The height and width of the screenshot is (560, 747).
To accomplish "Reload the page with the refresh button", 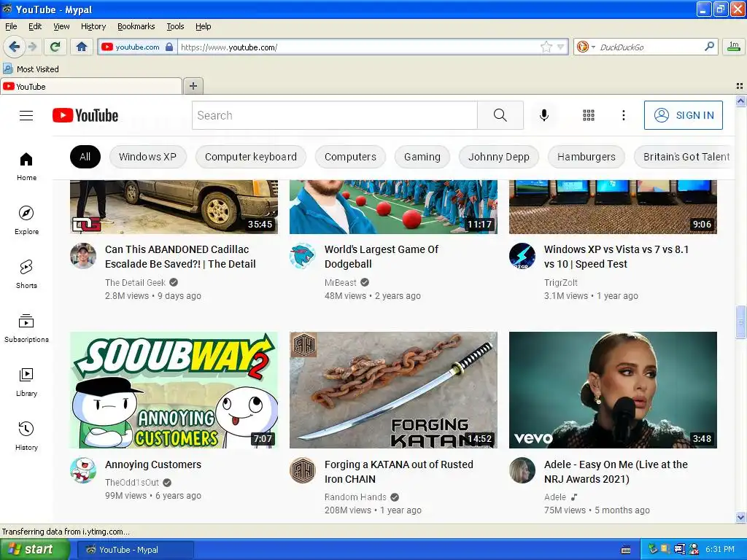I will (55, 47).
